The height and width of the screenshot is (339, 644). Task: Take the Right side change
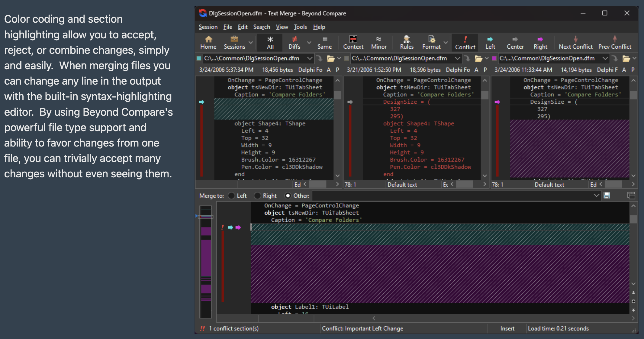click(x=540, y=43)
